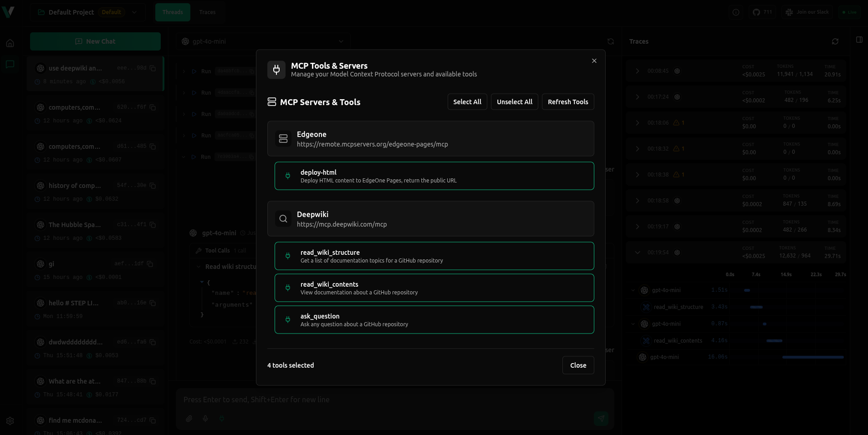Click the microphone voice input icon
The width and height of the screenshot is (868, 435).
[205, 419]
